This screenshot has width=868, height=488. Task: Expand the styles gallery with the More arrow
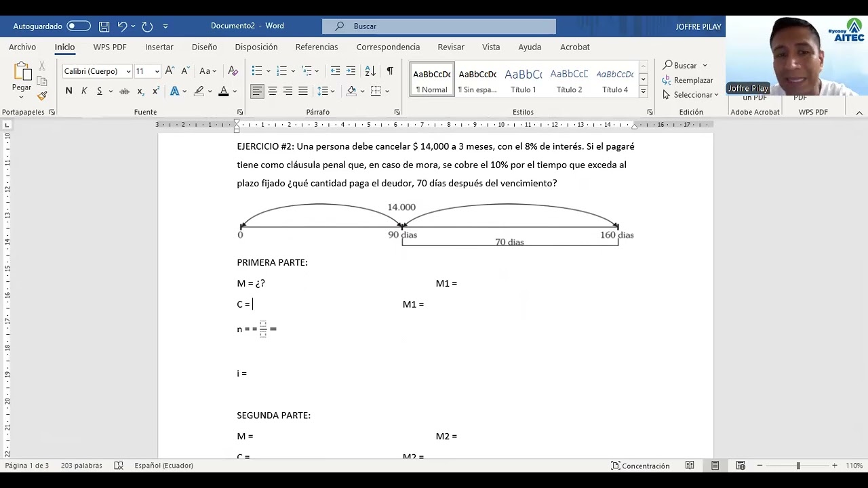point(644,91)
